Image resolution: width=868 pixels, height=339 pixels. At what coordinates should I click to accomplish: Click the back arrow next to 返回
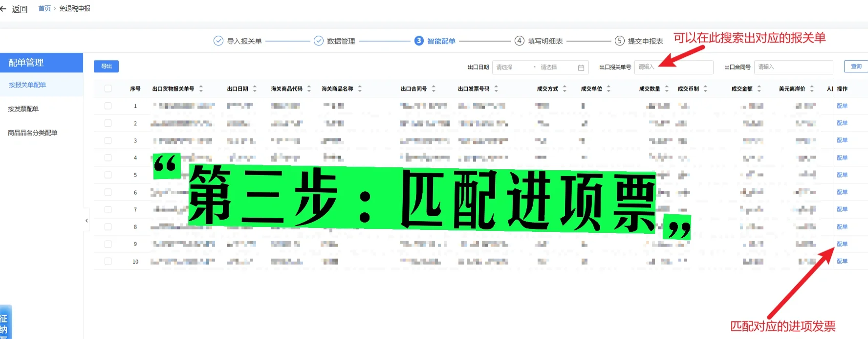tap(3, 9)
